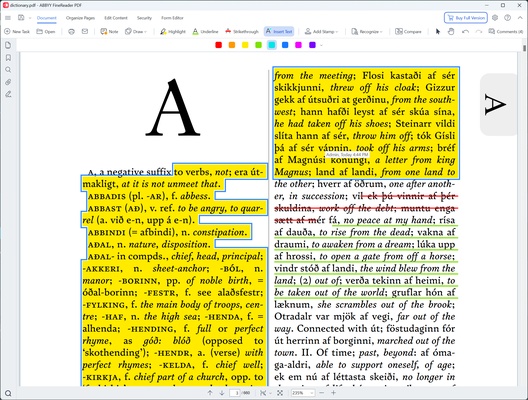Pick the orange color swatch
528x400 pixels.
click(232, 45)
